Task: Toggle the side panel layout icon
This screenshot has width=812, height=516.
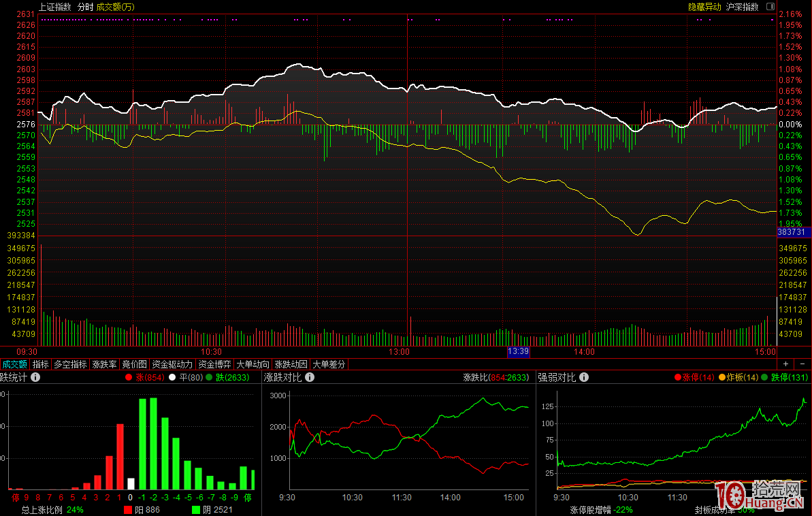Action: (x=770, y=7)
